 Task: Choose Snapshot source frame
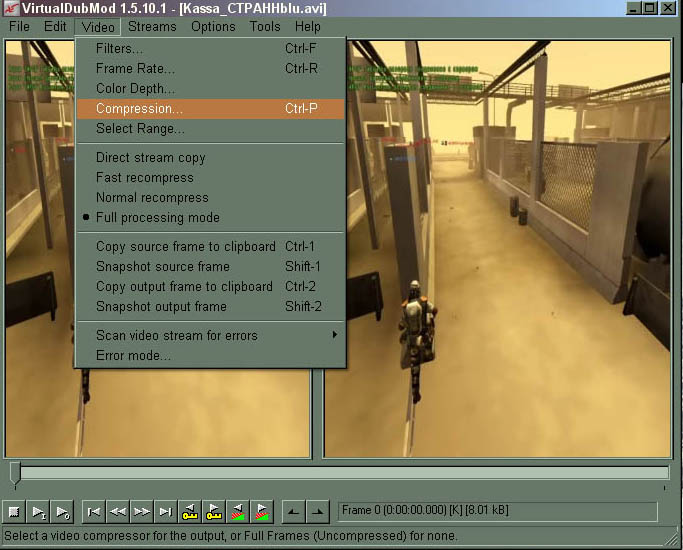[211, 267]
